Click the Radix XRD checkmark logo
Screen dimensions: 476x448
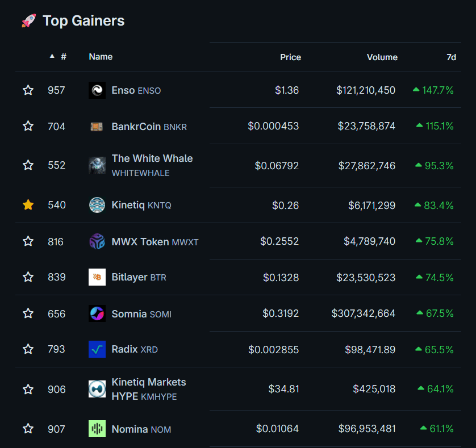(x=97, y=349)
